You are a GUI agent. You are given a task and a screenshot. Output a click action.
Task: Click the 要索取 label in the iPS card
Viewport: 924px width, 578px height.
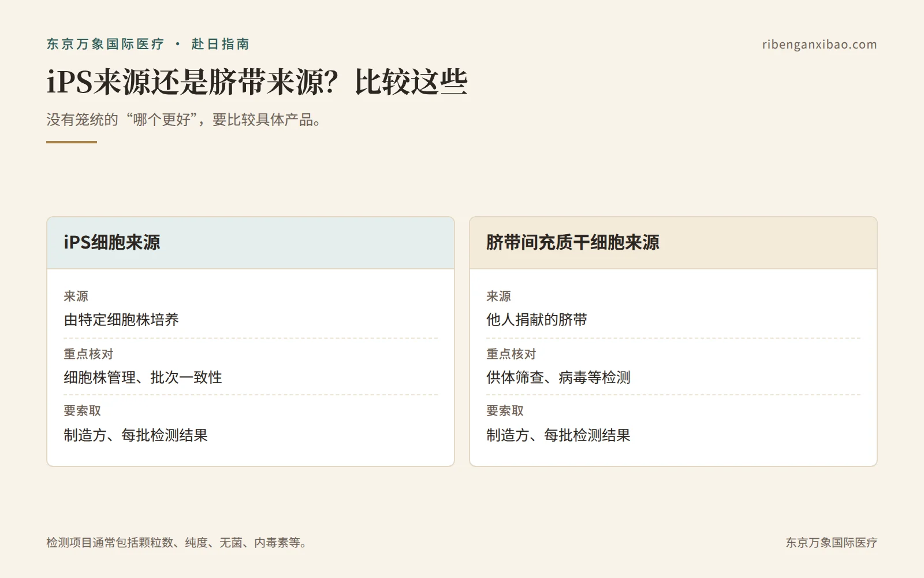[82, 411]
